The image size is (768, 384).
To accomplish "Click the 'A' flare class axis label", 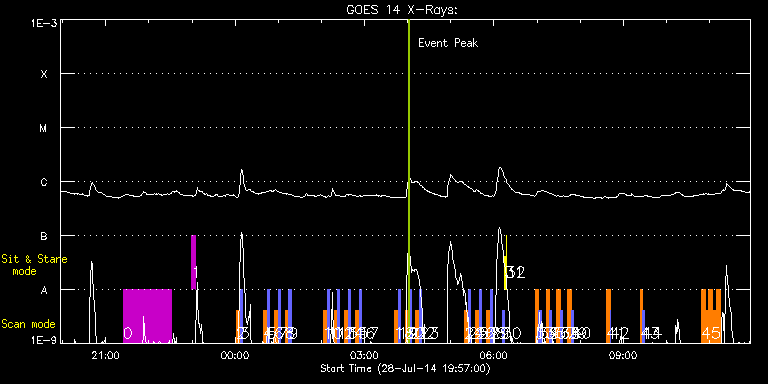I will 44,290.
